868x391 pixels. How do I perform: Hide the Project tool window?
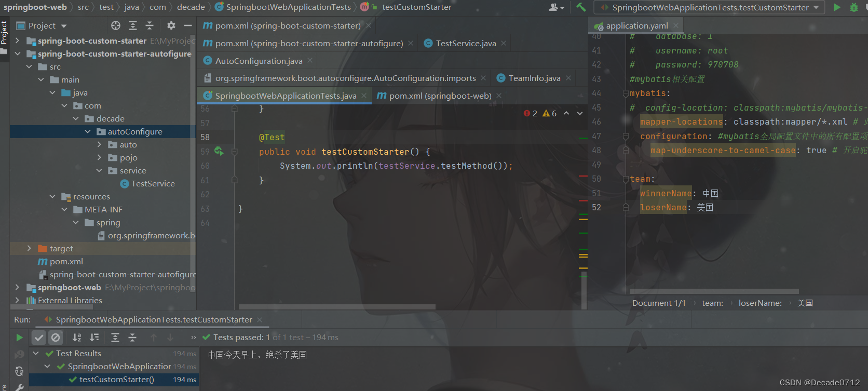coord(188,25)
